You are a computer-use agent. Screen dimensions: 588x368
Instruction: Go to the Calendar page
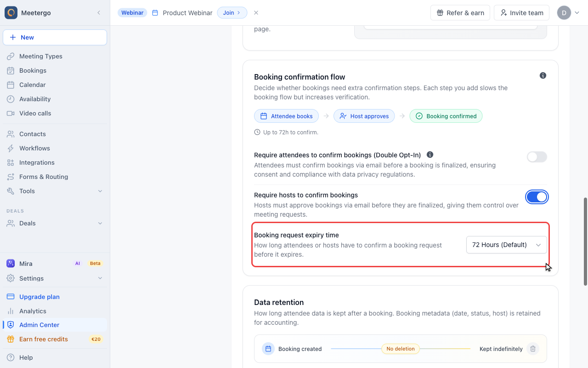coord(55,85)
